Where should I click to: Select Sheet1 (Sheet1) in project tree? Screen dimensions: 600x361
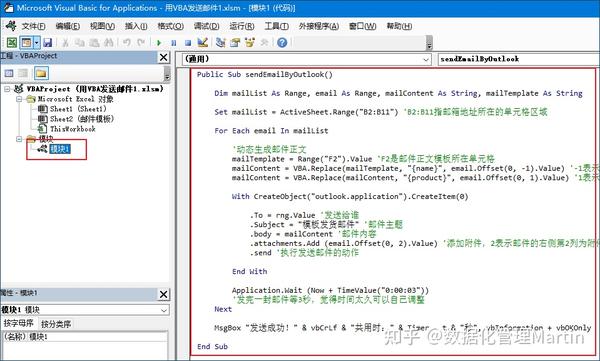(x=78, y=109)
